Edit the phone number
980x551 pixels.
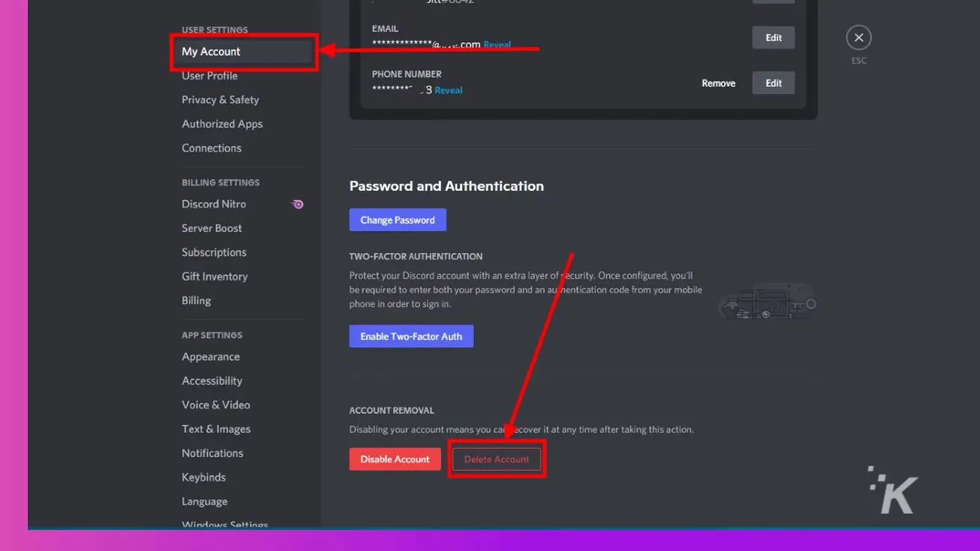(773, 83)
